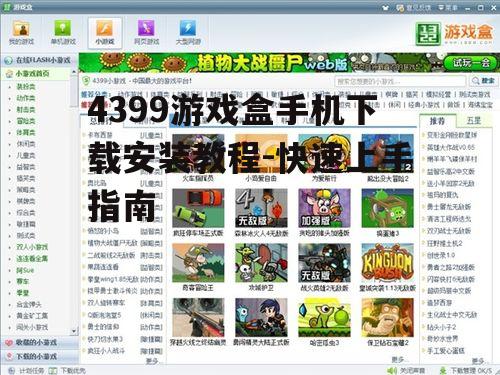Open the 疯狂停车场 car parking thumbnail

point(198,208)
